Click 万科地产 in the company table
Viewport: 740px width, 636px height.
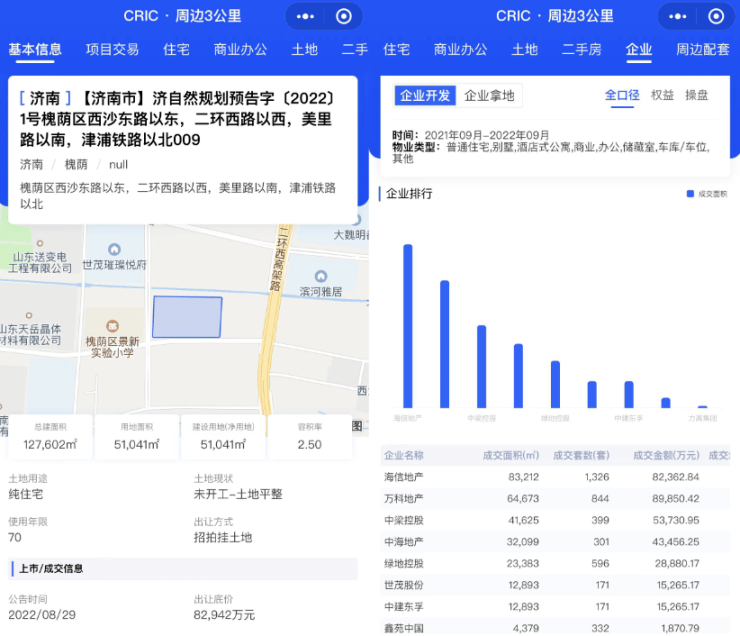coord(405,498)
